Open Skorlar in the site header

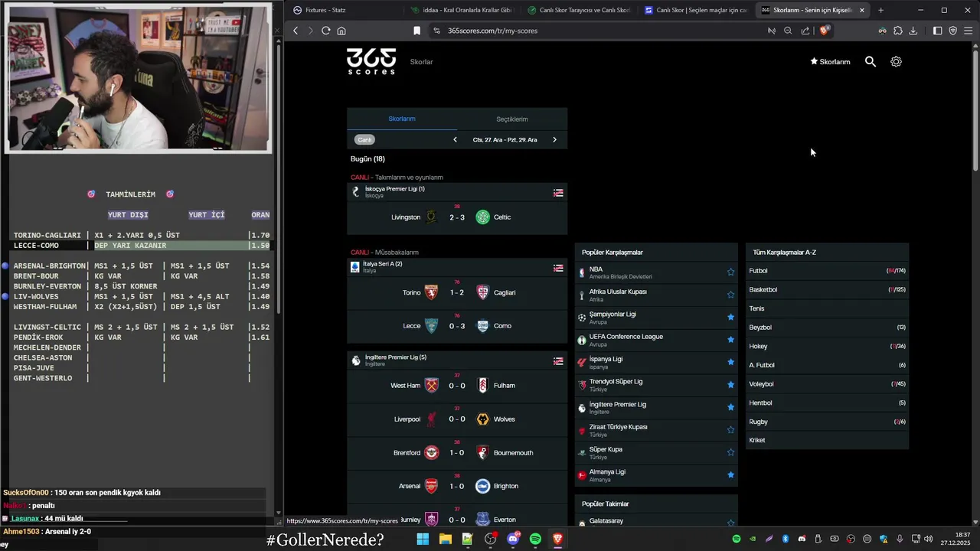click(x=421, y=62)
